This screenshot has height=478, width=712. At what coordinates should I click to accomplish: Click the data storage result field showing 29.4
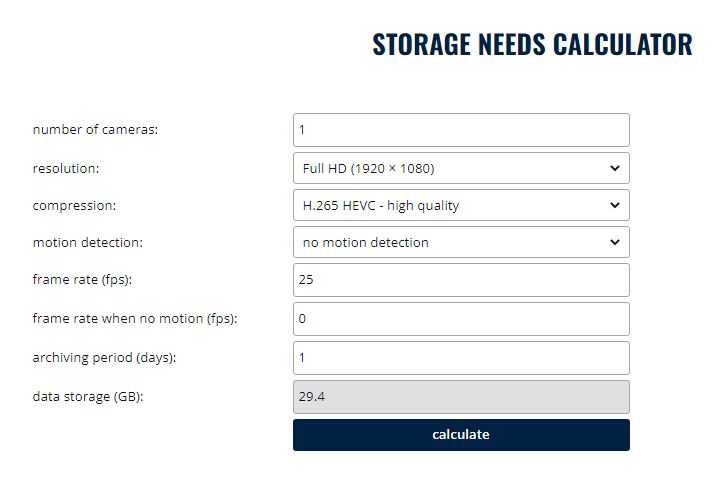(461, 397)
